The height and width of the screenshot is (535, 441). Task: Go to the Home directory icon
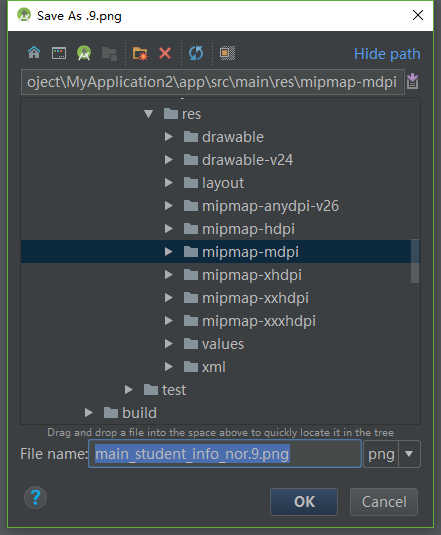34,53
